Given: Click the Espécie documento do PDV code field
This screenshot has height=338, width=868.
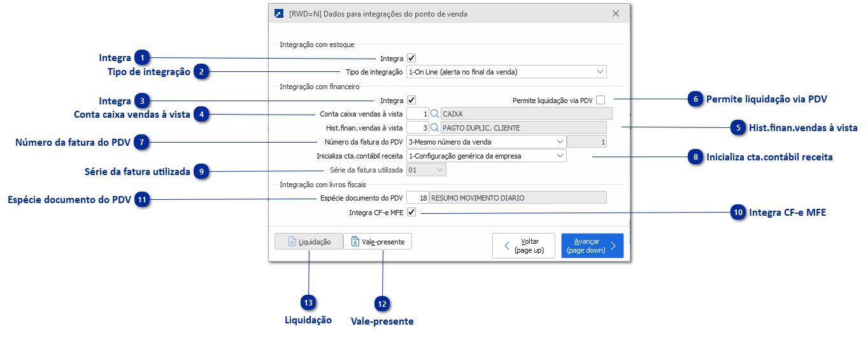Looking at the screenshot, I should (418, 198).
